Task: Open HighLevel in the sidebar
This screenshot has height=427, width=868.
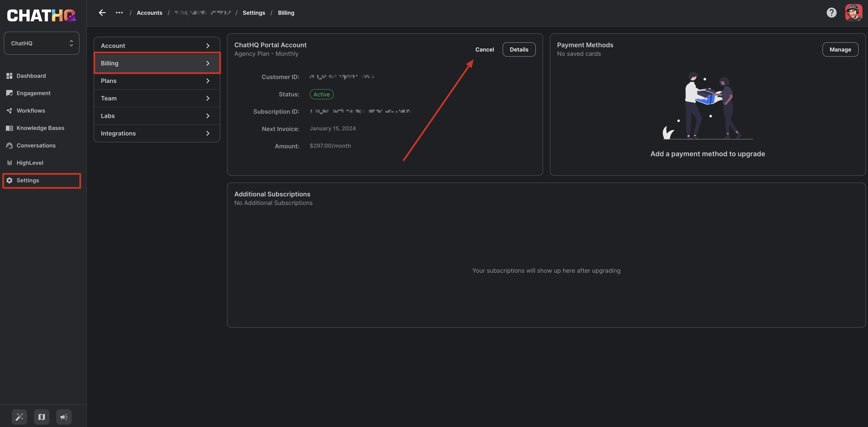Action: (30, 163)
